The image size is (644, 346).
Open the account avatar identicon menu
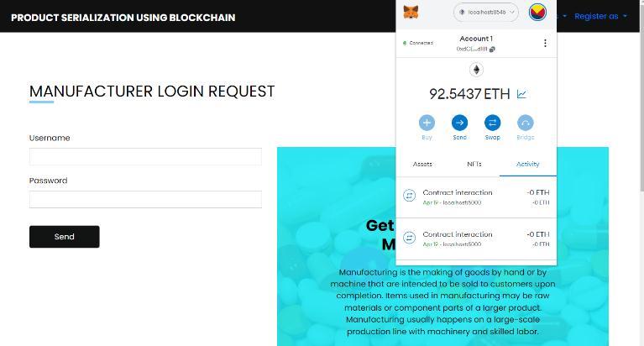537,13
